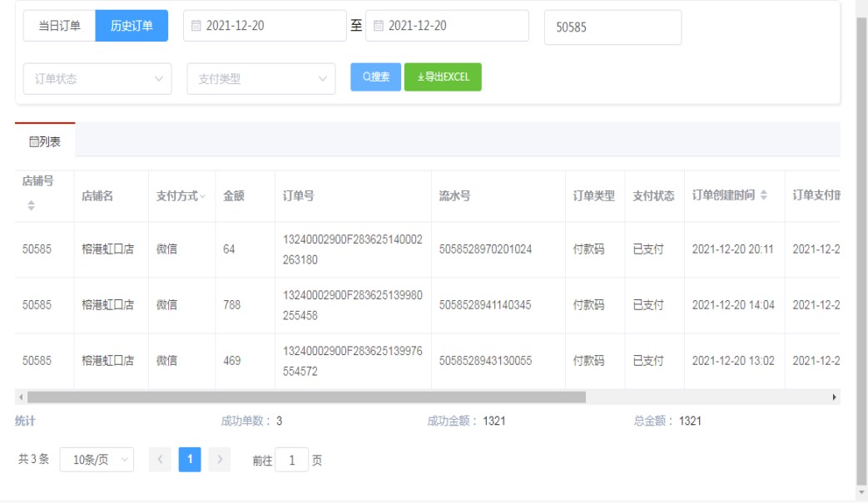Select page number 1
This screenshot has height=503, width=868.
click(190, 460)
